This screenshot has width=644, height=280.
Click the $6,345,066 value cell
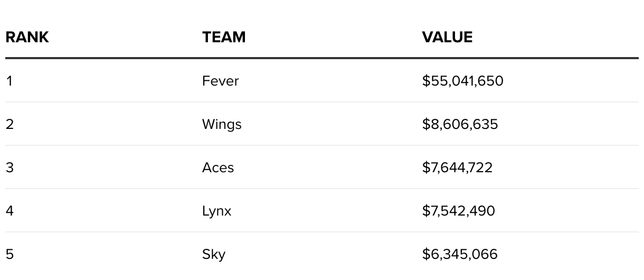(x=460, y=254)
